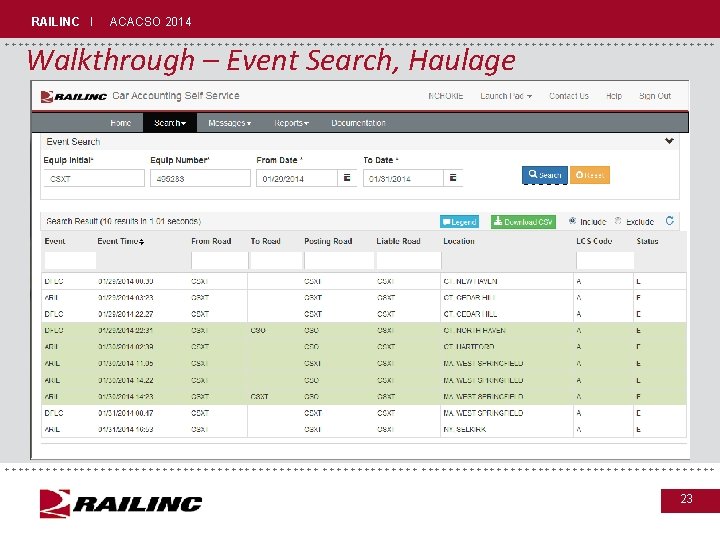Select the Exclude radio option
The height and width of the screenshot is (540, 720).
[618, 221]
